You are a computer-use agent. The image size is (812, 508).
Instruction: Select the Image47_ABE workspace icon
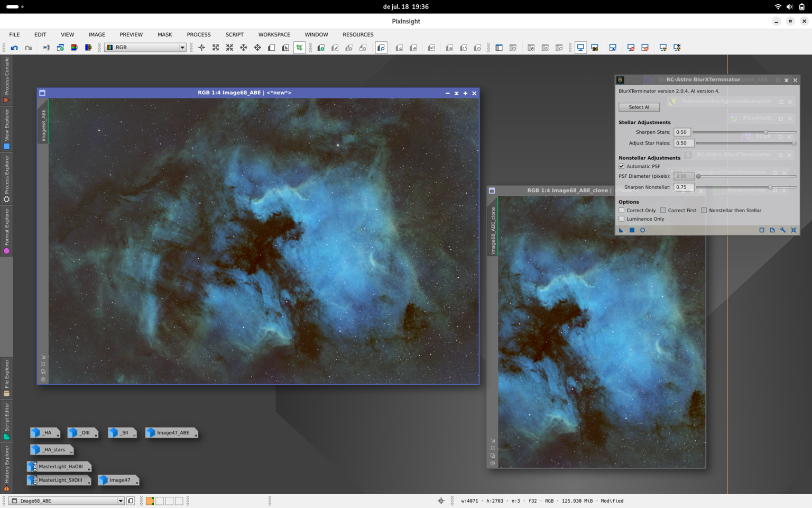pos(171,433)
